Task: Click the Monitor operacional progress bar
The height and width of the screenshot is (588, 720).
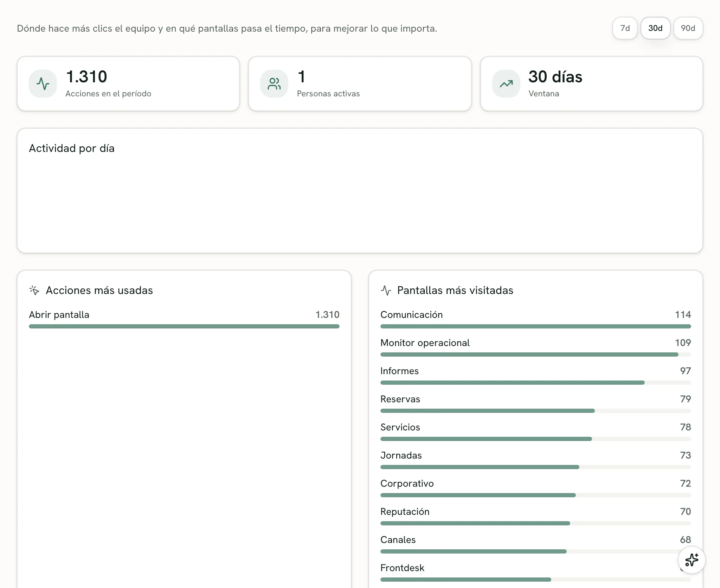Action: (x=536, y=354)
